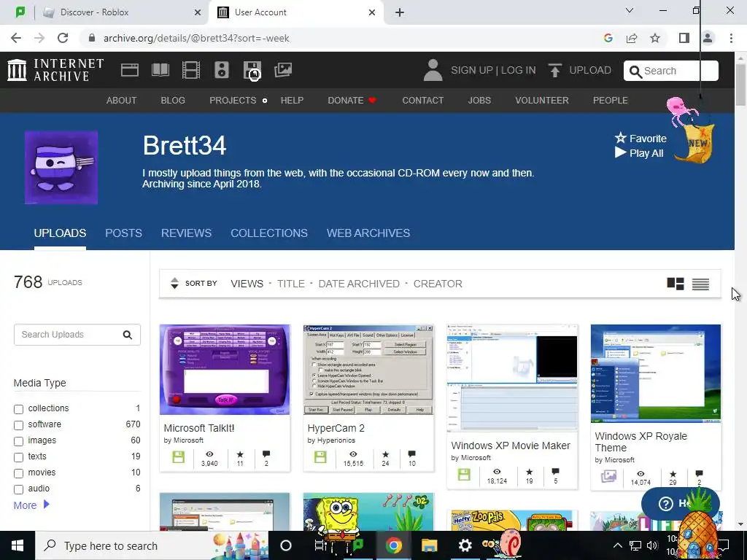This screenshot has width=747, height=560.
Task: Open the Texts book icon
Action: (160, 70)
